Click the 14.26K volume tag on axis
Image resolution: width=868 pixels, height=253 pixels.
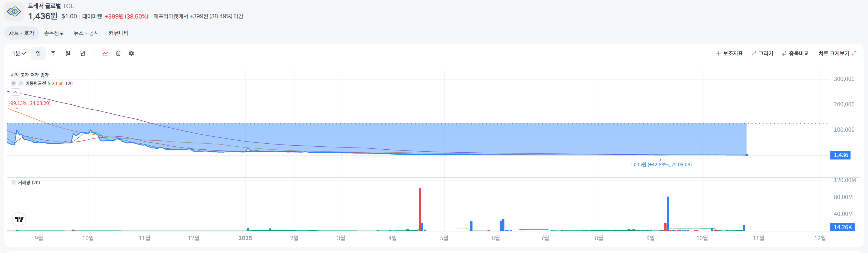point(842,227)
